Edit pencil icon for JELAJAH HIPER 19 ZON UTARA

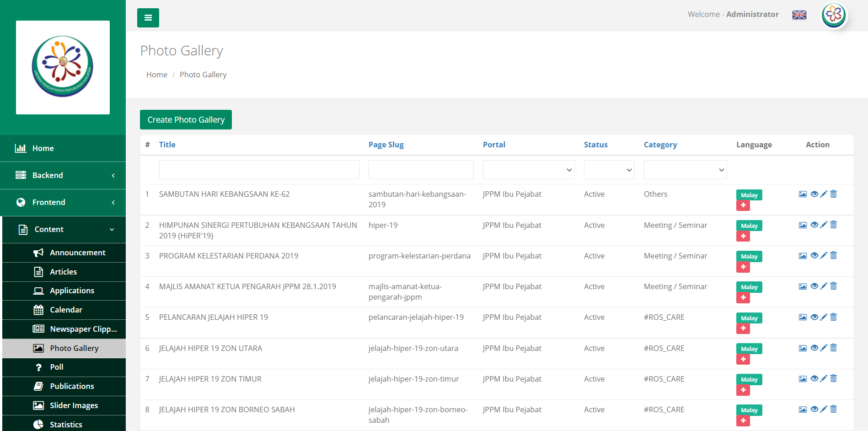pyautogui.click(x=824, y=348)
